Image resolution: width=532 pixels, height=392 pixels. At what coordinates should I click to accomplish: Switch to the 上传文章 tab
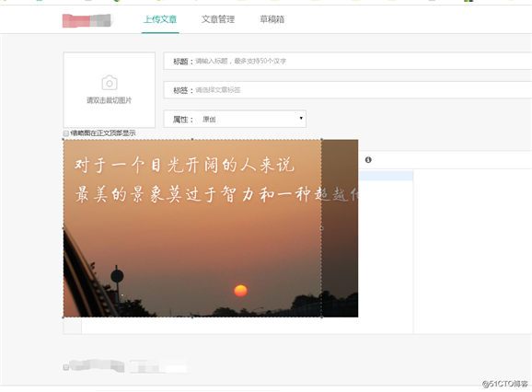(x=160, y=19)
